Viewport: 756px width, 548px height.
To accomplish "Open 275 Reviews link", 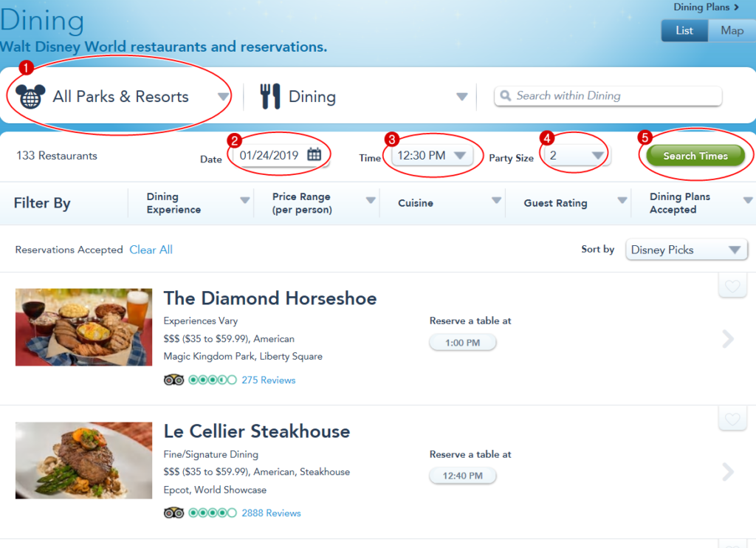I will 269,380.
